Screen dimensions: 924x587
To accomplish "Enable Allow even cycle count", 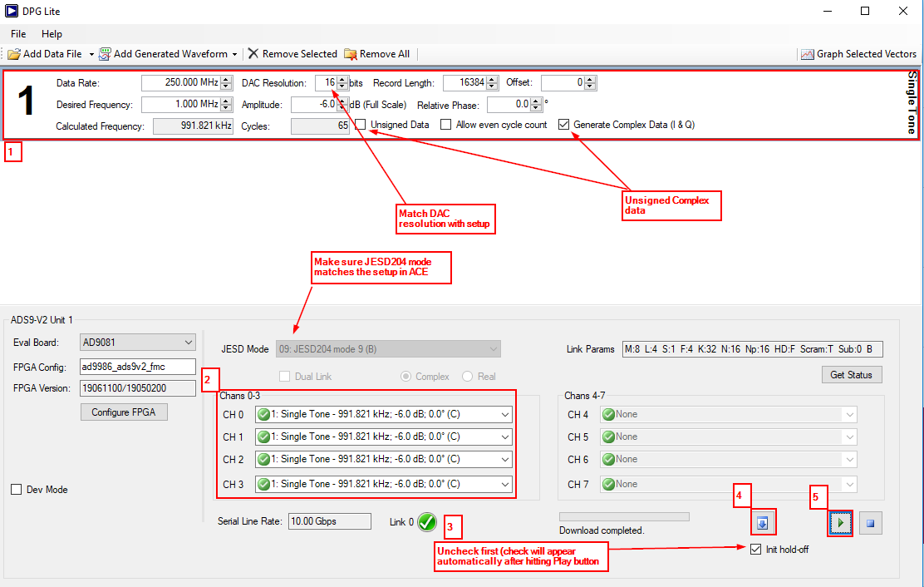I will pos(446,125).
